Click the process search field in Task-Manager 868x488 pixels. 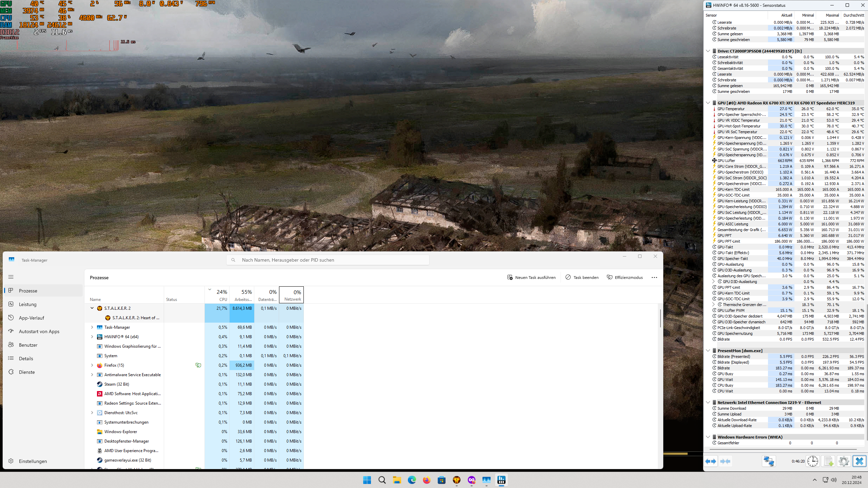tap(327, 260)
